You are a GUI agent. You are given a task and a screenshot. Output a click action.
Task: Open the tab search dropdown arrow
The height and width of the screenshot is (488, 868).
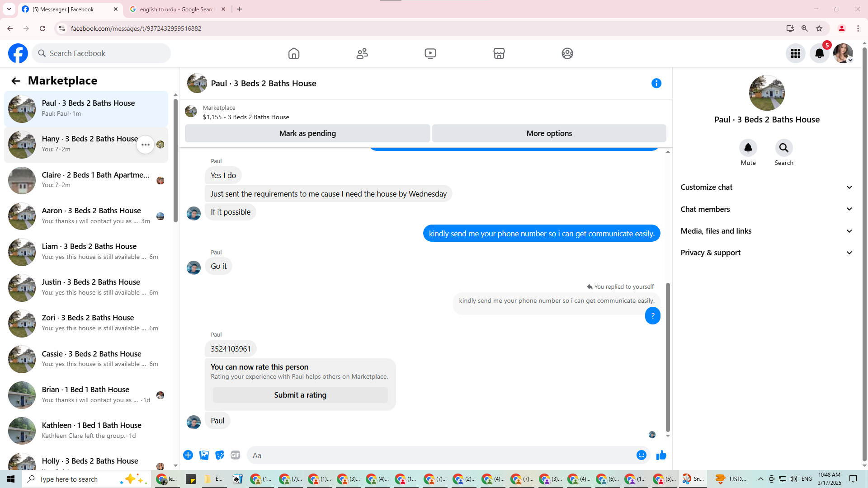[x=9, y=9]
